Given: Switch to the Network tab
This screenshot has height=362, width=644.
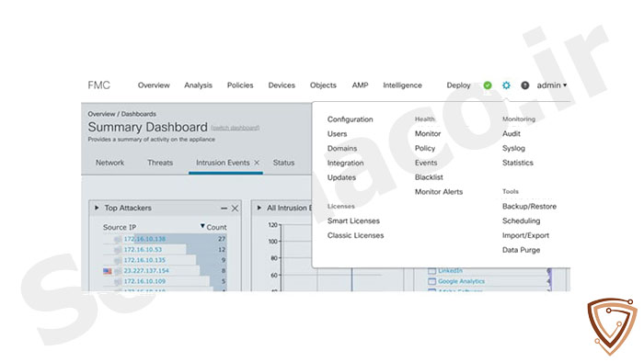Looking at the screenshot, I should (x=109, y=163).
